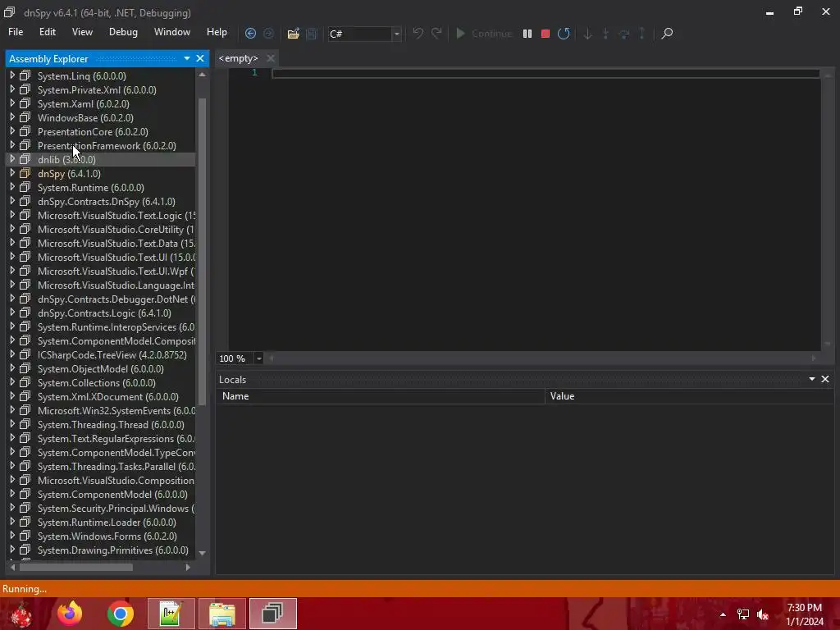The image size is (840, 630).
Task: Click the Step Over toolbar icon
Action: tap(624, 33)
